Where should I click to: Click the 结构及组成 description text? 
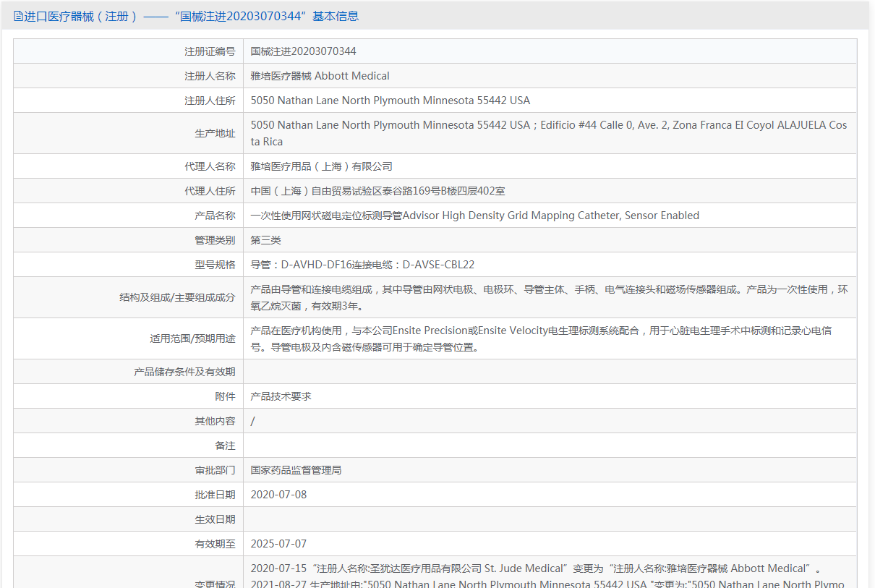548,297
